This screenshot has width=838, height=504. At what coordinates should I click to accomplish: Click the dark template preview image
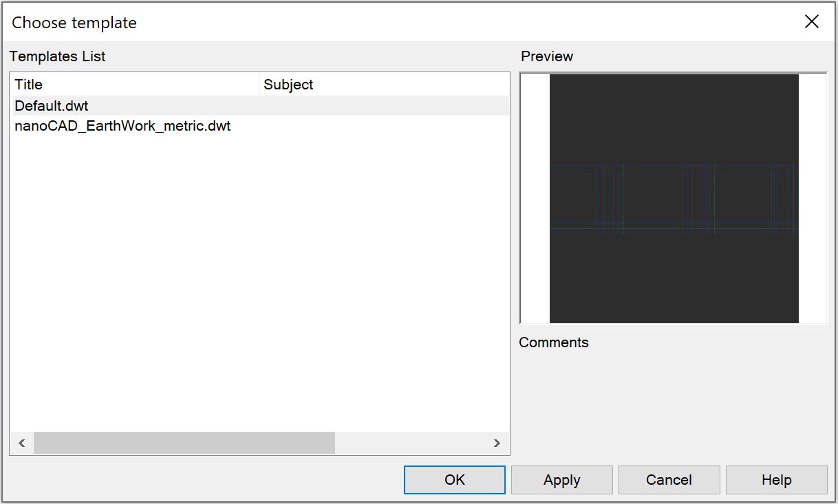[674, 198]
